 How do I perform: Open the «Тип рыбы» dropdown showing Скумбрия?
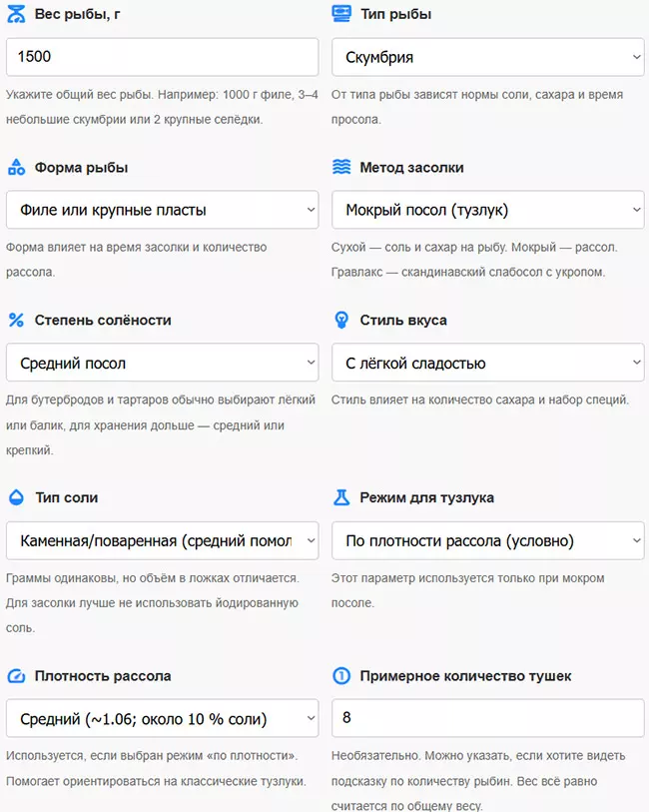pos(487,57)
